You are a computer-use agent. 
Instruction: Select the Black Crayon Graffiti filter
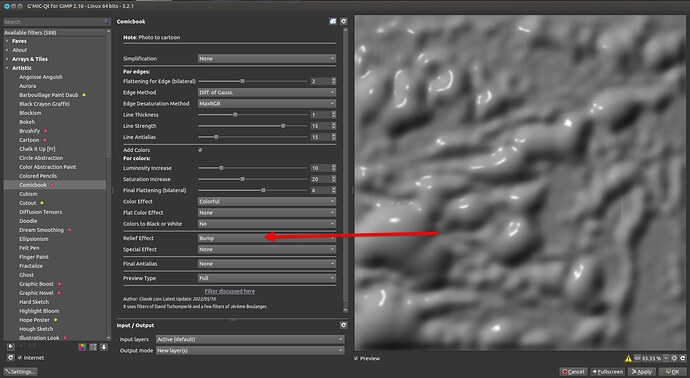[44, 104]
